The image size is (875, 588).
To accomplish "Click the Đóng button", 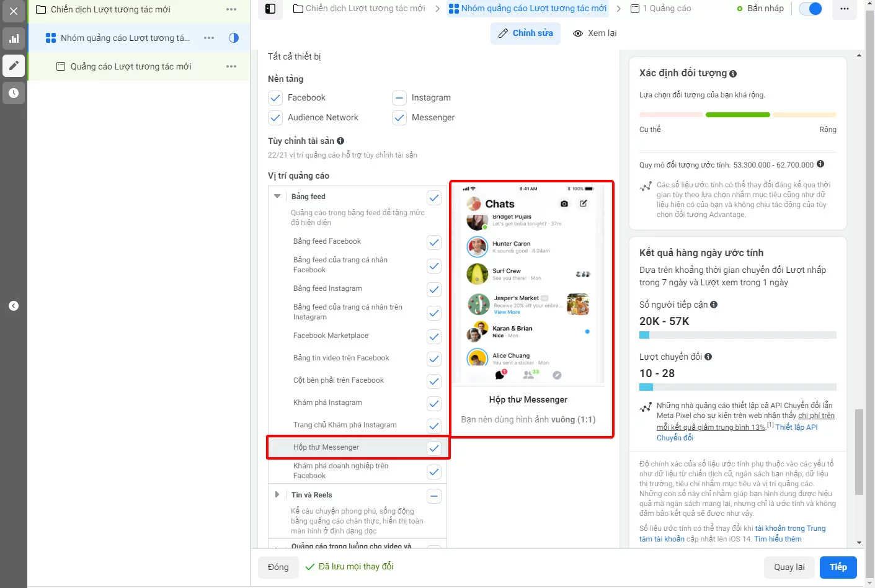I will (x=278, y=567).
